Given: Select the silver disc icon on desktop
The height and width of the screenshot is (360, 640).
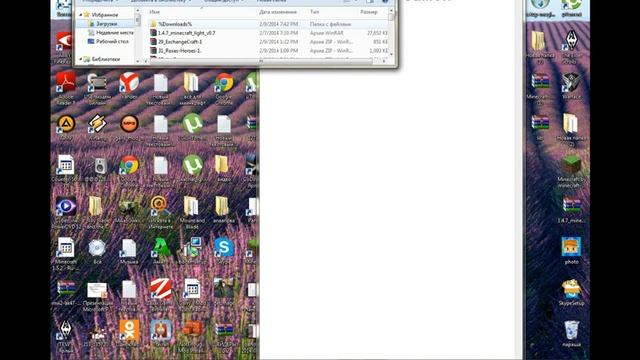Looking at the screenshot, I should pos(97,247).
